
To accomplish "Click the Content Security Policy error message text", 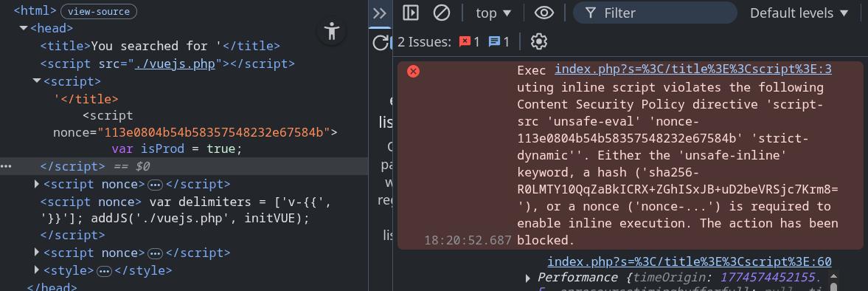I will click(678, 155).
